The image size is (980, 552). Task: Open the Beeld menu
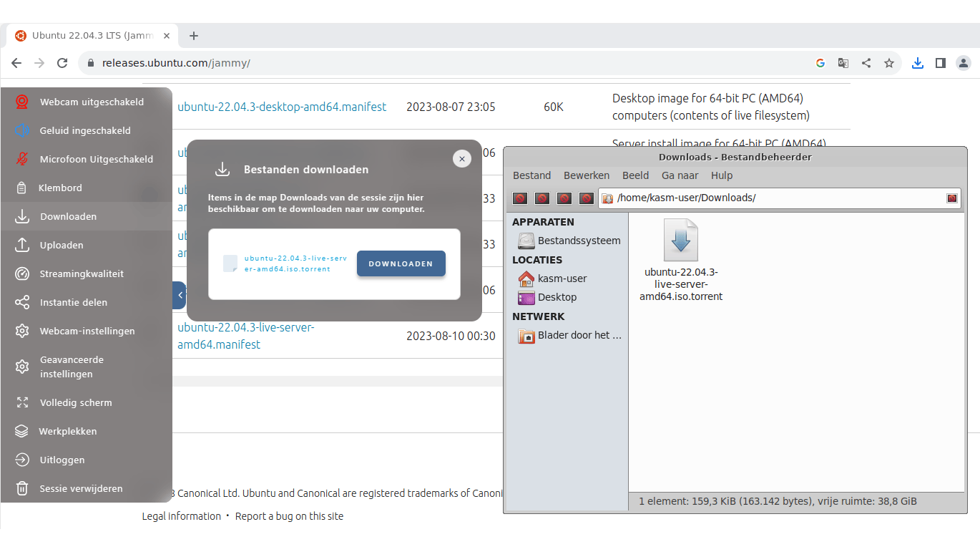click(635, 175)
